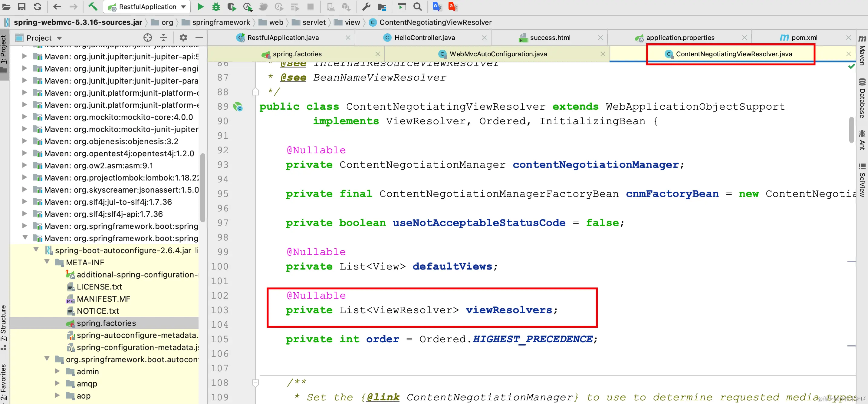868x404 pixels.
Task: Expand Maven: org.slf4j:slf4j-api:1.7.36 library
Action: click(25, 214)
